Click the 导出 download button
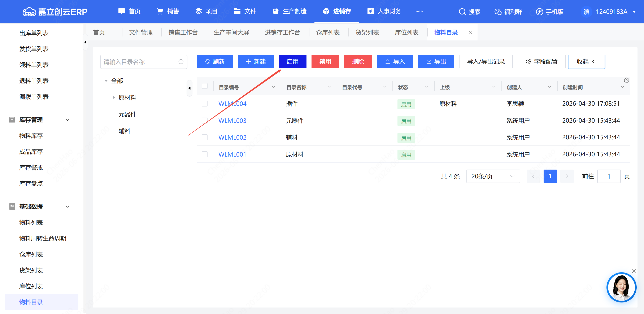 (436, 61)
